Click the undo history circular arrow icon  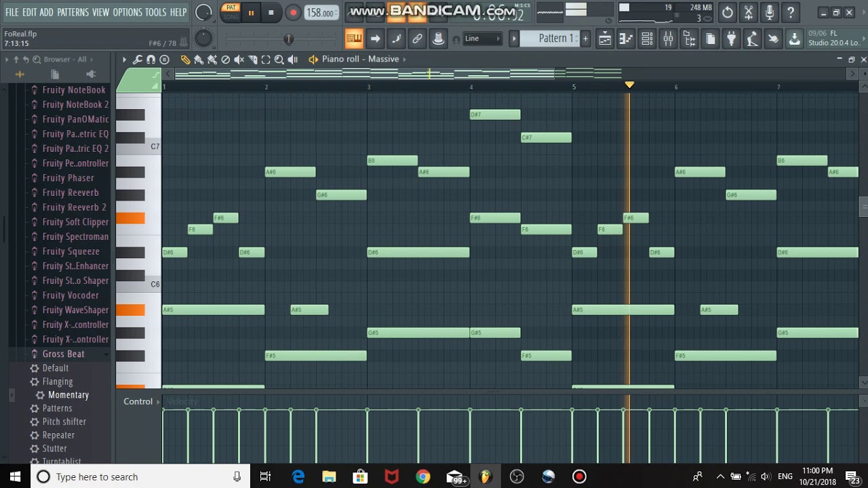(x=728, y=12)
